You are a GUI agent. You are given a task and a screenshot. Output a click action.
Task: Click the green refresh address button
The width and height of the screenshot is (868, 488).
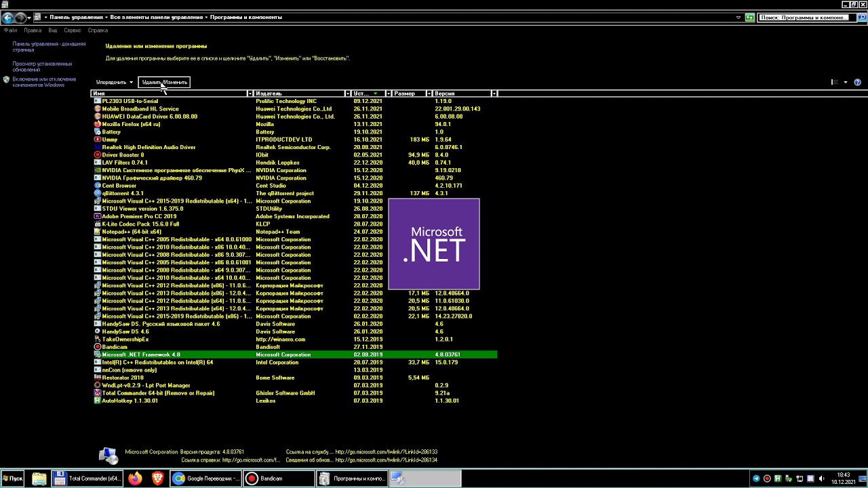tap(749, 17)
